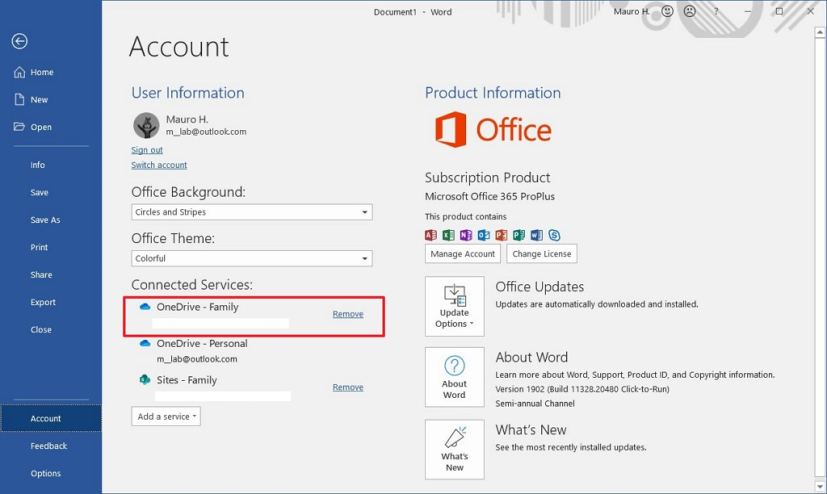The width and height of the screenshot is (827, 494).
Task: Click the Manage Account button
Action: [463, 254]
